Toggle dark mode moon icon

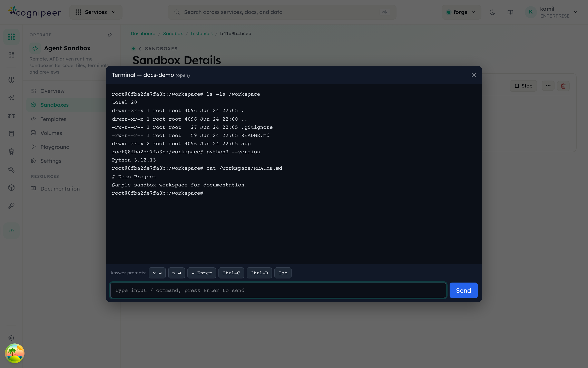[x=492, y=12]
